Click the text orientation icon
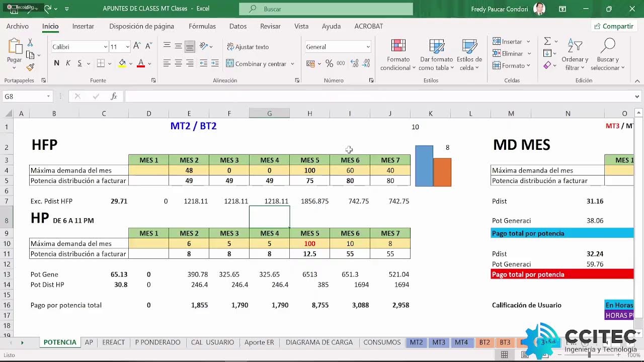Image resolution: width=644 pixels, height=362 pixels. click(204, 46)
